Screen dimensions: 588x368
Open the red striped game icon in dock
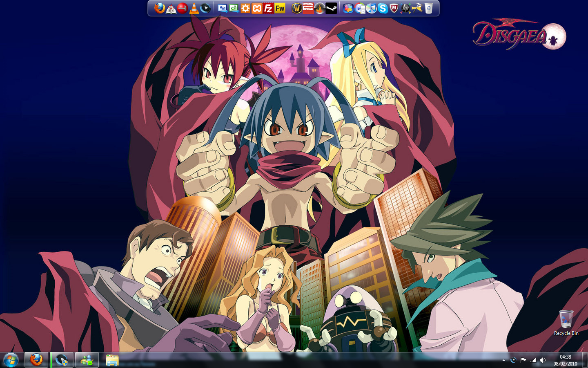[x=308, y=8]
